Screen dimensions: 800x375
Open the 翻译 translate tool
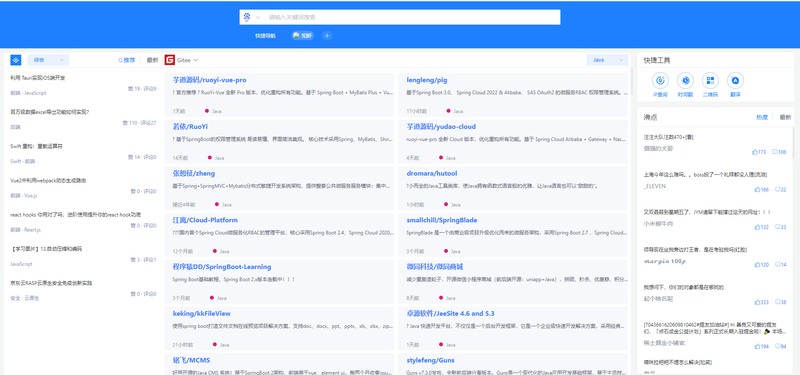[x=735, y=84]
